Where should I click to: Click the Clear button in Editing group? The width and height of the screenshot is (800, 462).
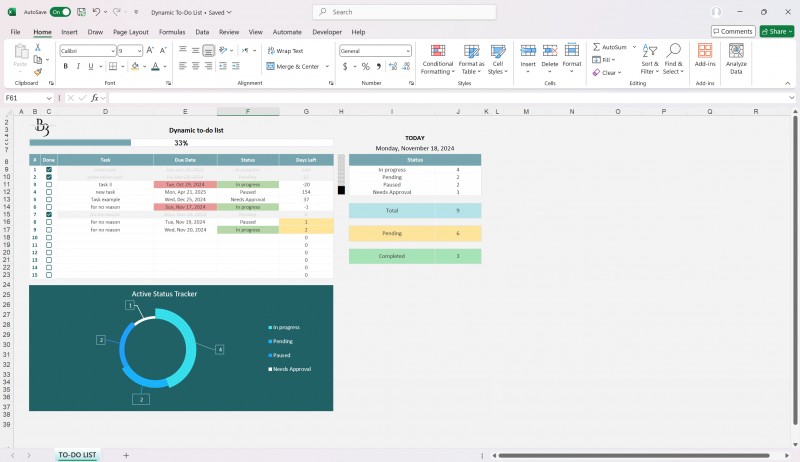pyautogui.click(x=607, y=72)
